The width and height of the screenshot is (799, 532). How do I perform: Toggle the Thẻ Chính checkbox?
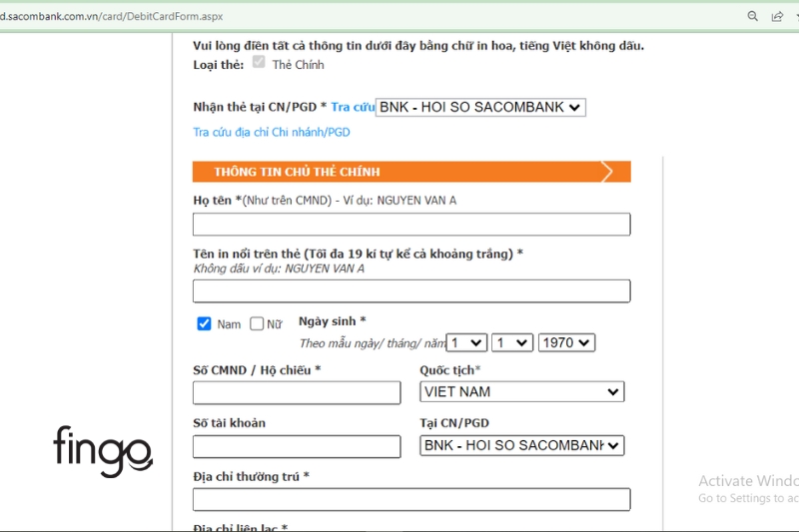click(259, 62)
